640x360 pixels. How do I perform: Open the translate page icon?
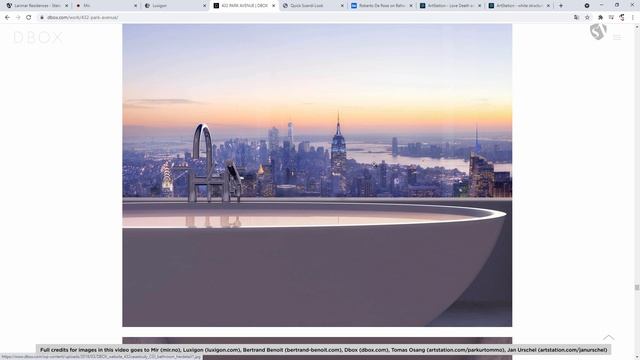(x=576, y=18)
